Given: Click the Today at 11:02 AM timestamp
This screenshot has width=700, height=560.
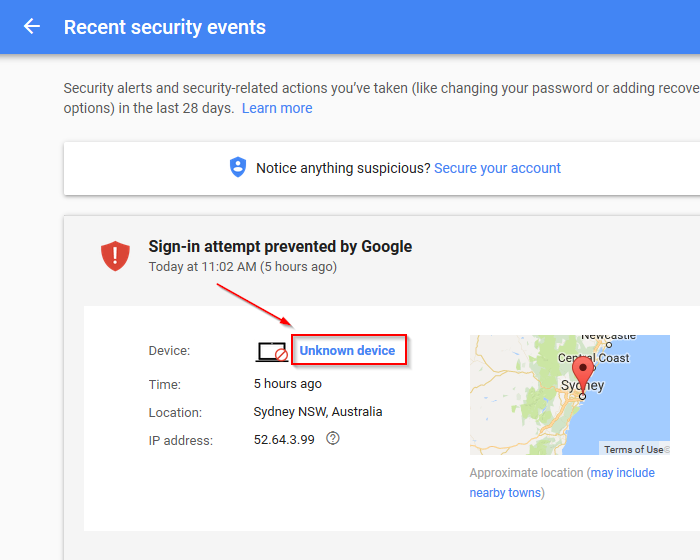Looking at the screenshot, I should (x=242, y=267).
